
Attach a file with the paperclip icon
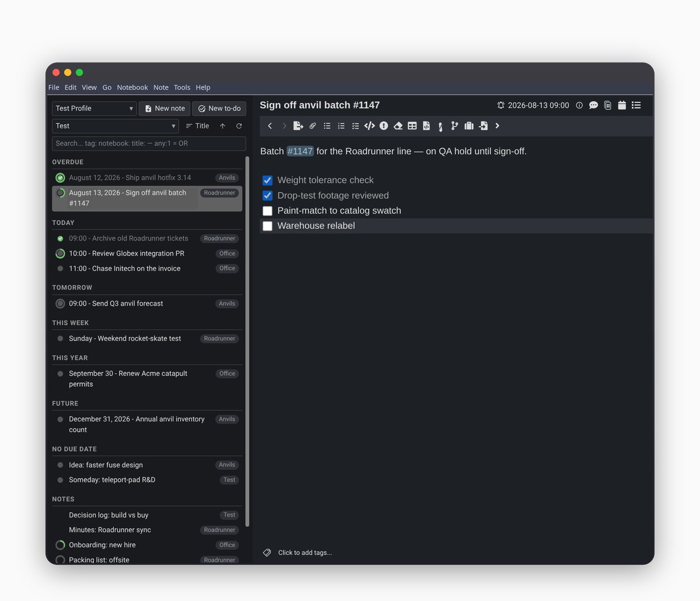[313, 126]
